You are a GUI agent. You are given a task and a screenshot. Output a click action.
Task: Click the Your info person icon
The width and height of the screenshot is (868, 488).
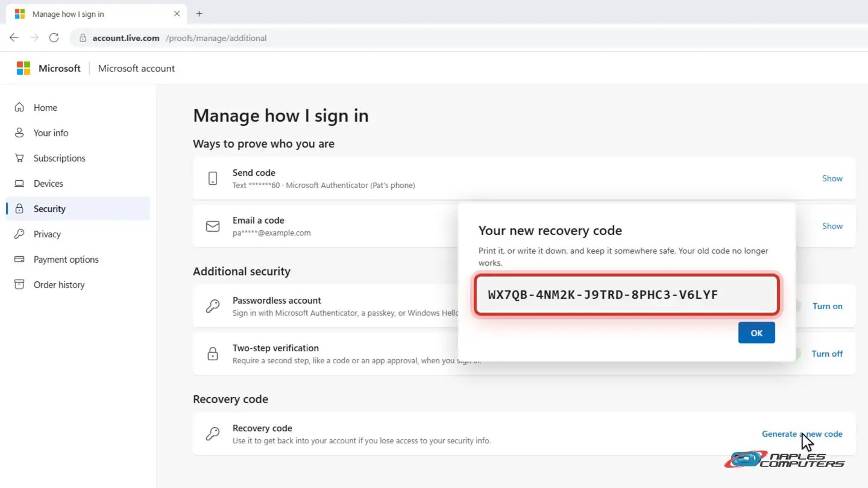click(19, 133)
